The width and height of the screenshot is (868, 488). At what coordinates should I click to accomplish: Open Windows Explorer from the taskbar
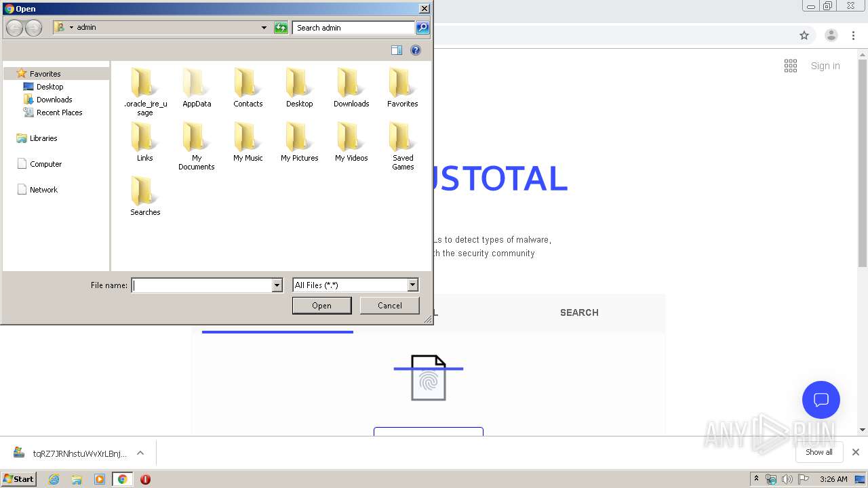click(77, 479)
